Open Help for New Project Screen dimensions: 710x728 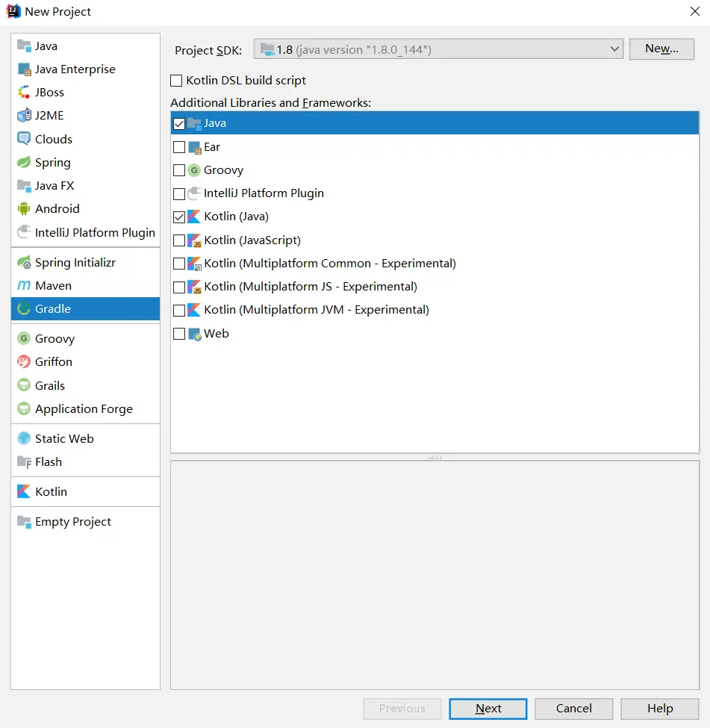(x=660, y=709)
